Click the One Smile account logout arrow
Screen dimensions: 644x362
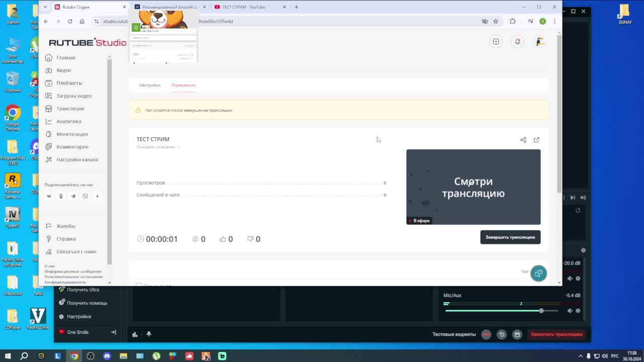click(x=113, y=332)
